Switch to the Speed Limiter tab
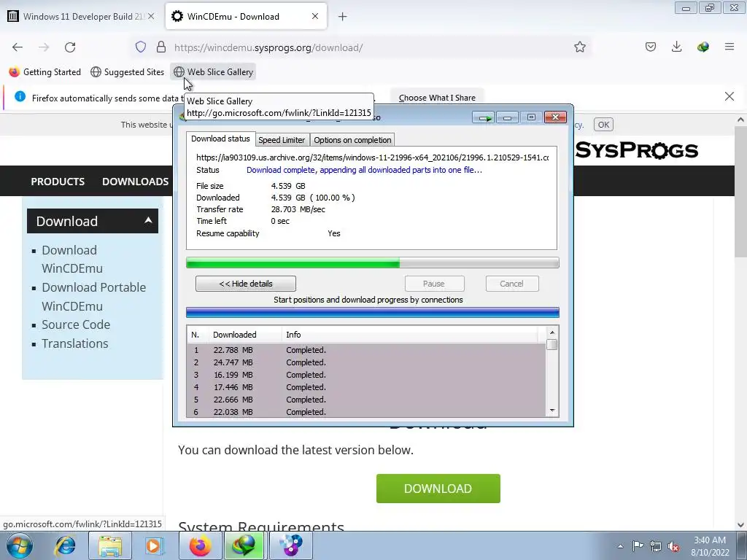The image size is (747, 560). pyautogui.click(x=282, y=140)
